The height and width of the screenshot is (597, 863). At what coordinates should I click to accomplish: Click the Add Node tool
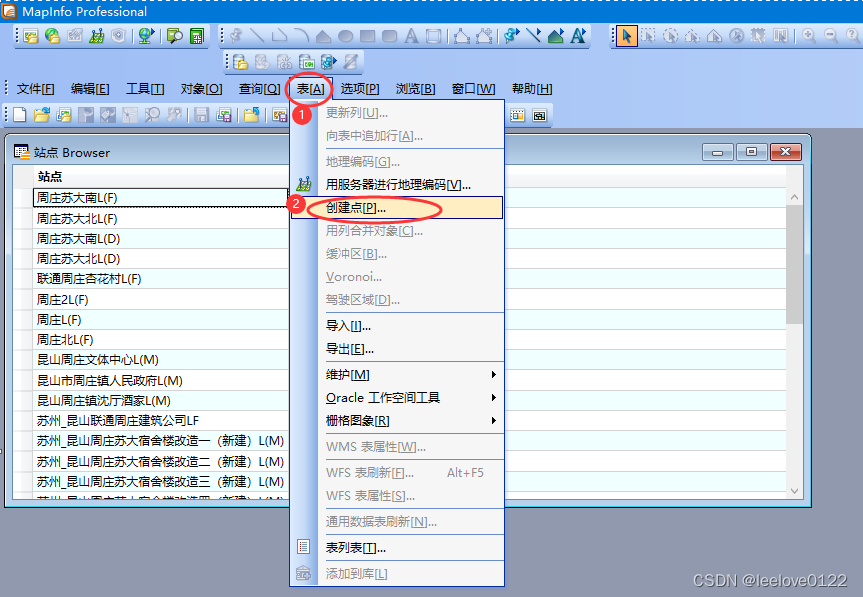(x=484, y=36)
